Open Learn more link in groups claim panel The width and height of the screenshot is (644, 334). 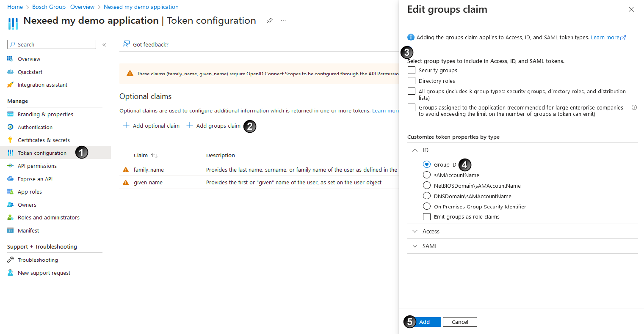pos(608,37)
